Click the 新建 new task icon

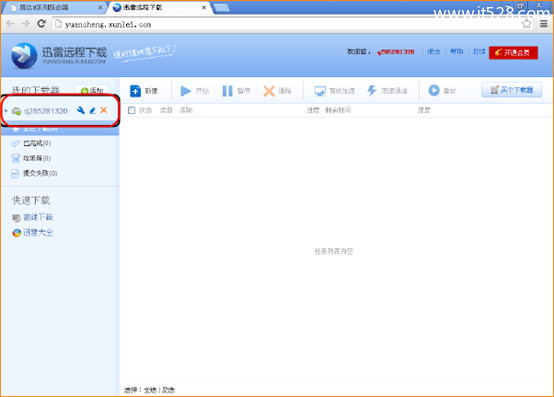135,91
